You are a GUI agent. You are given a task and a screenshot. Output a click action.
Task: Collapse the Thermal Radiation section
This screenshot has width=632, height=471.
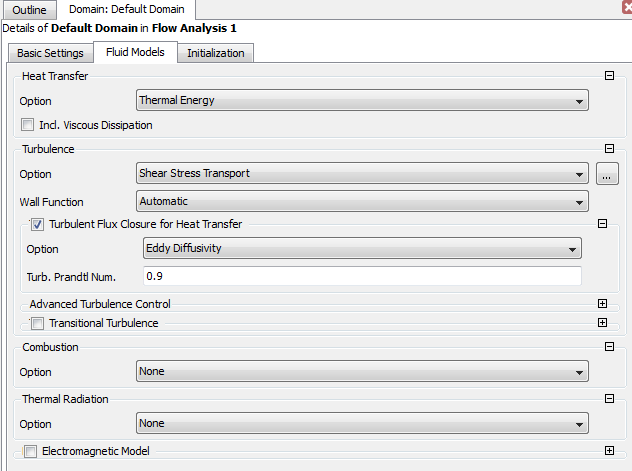point(608,399)
